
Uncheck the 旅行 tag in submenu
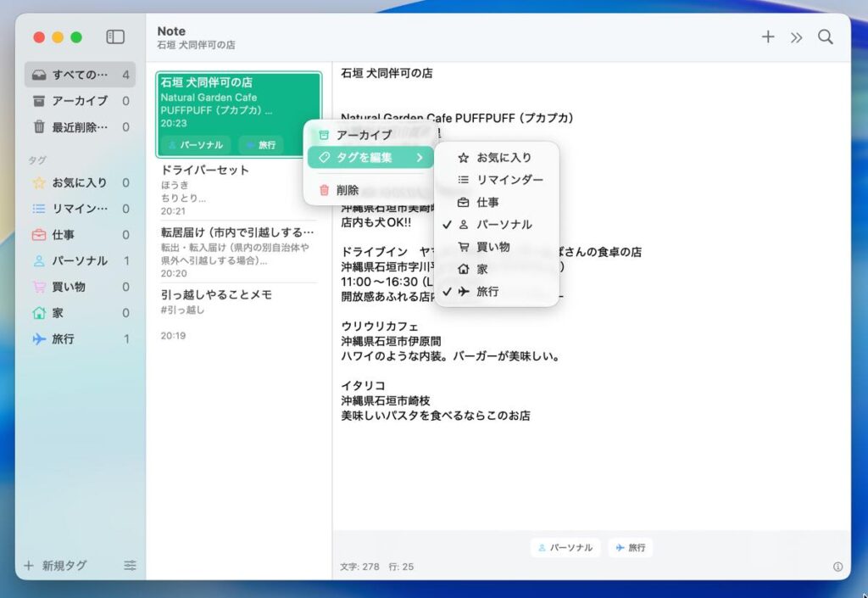(x=487, y=292)
